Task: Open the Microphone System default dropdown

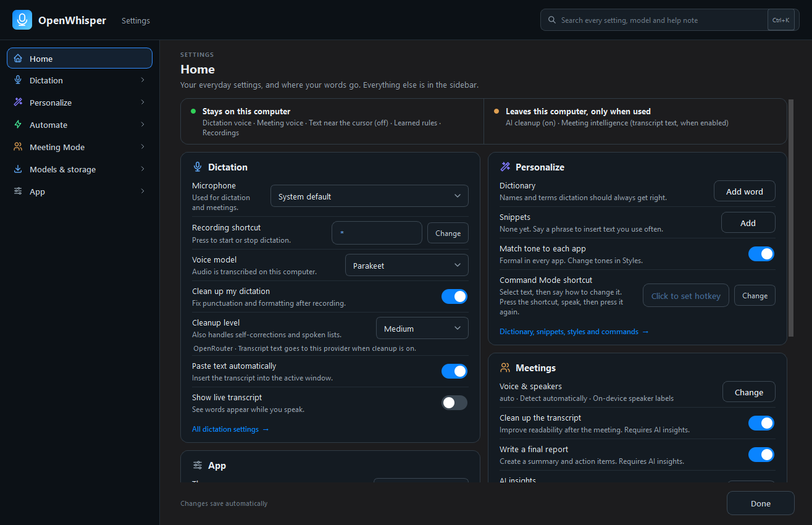Action: (x=369, y=196)
